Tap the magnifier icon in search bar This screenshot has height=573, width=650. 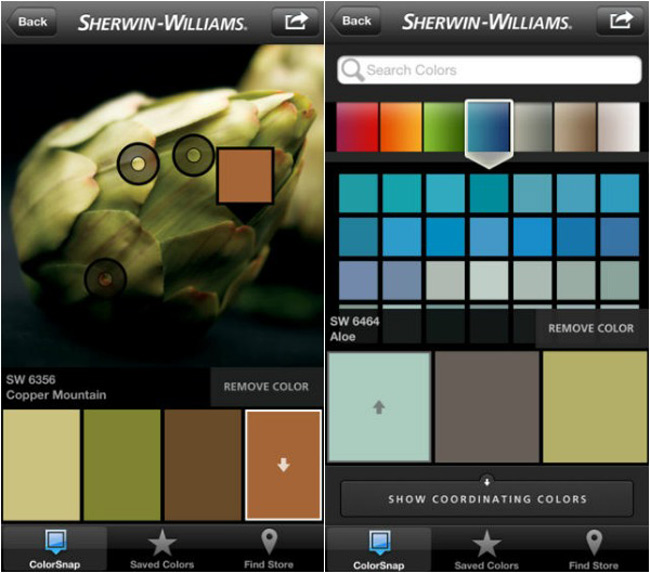pos(352,70)
